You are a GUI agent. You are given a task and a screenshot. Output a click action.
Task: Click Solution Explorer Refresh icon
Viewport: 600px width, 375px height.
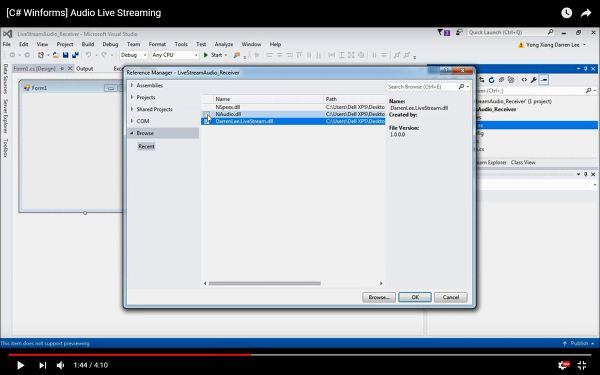tap(491, 80)
